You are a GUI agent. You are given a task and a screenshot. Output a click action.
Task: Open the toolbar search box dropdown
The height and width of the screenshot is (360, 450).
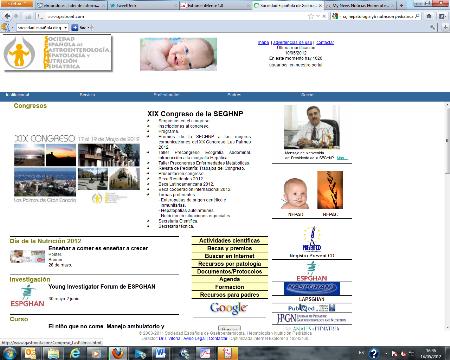pyautogui.click(x=66, y=28)
